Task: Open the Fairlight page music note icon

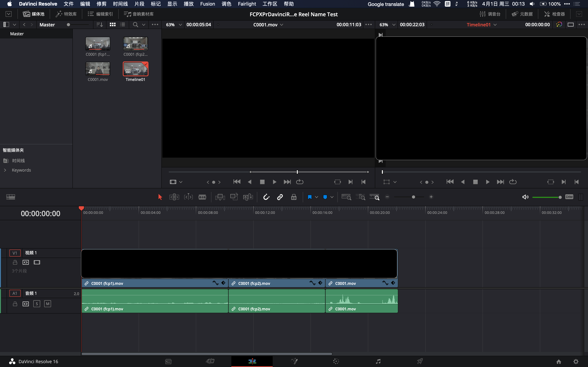Action: pos(378,361)
